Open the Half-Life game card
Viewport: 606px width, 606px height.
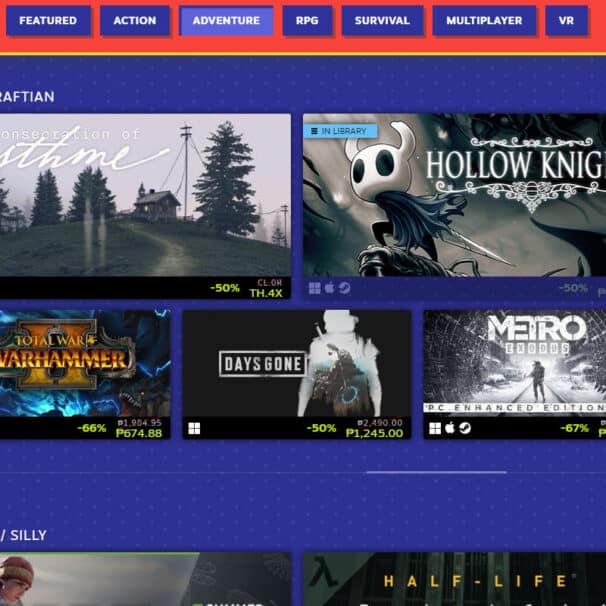(454, 579)
